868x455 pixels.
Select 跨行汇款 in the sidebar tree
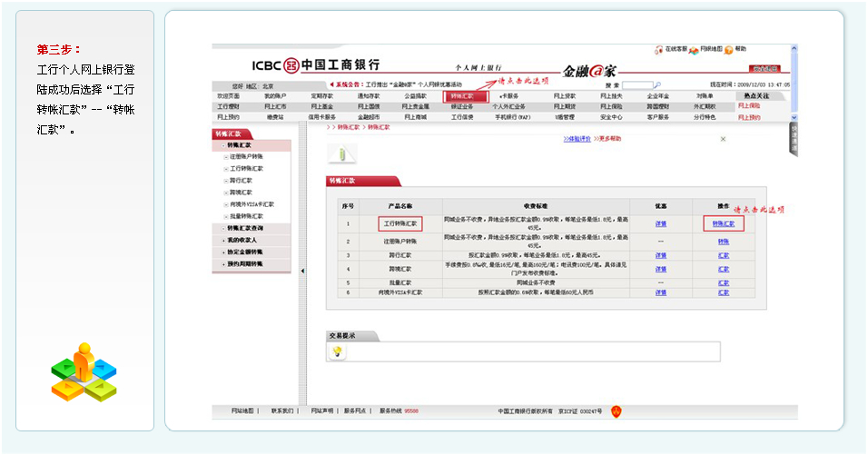(x=241, y=181)
